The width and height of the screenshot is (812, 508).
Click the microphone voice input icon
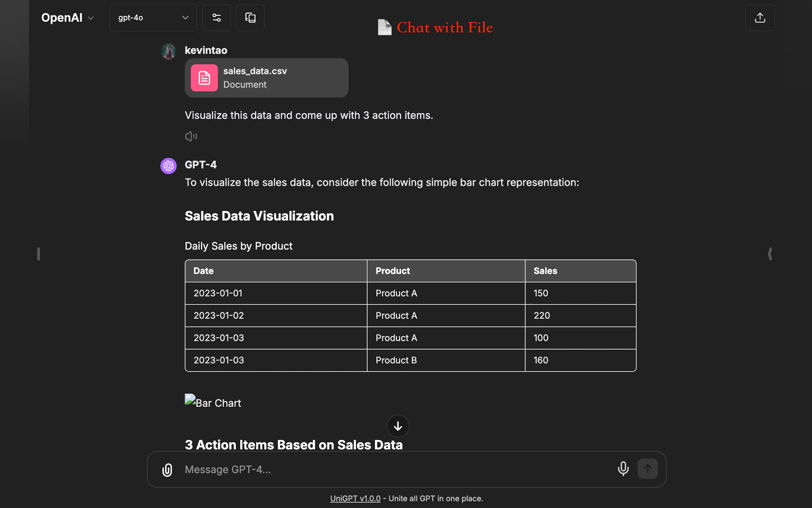tap(623, 469)
